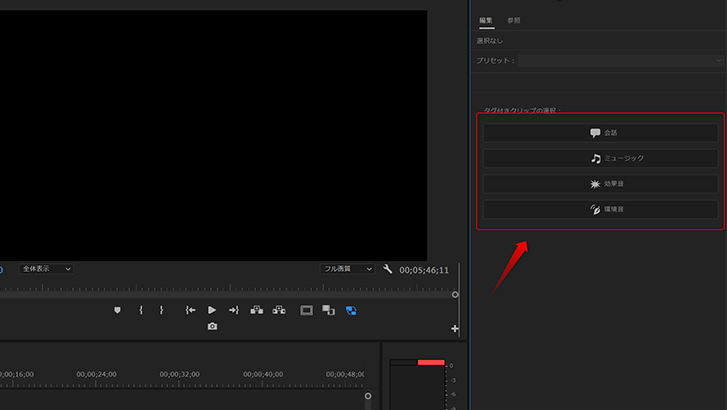The width and height of the screenshot is (727, 410).
Task: Go to Out point
Action: (234, 310)
